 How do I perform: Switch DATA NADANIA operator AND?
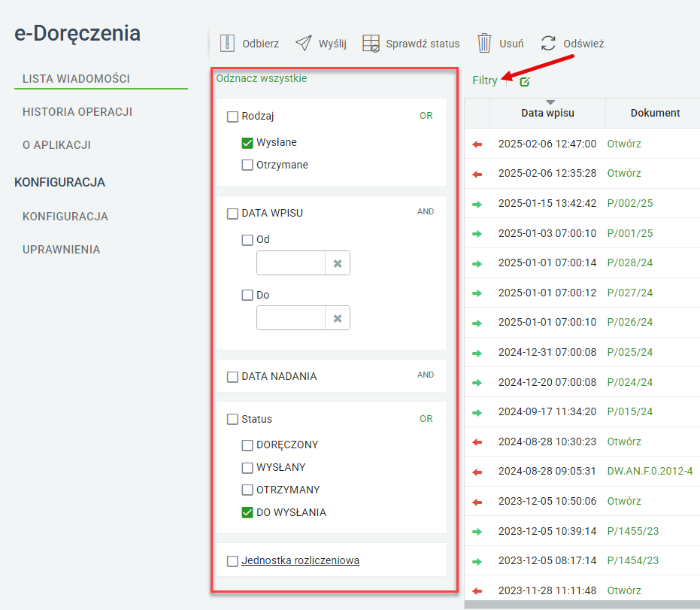[426, 375]
